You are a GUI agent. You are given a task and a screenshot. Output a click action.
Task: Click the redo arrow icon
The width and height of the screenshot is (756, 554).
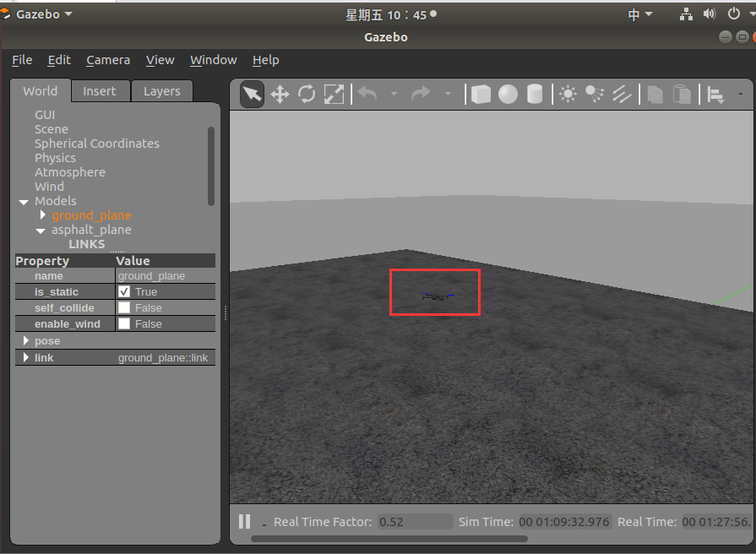[x=421, y=94]
